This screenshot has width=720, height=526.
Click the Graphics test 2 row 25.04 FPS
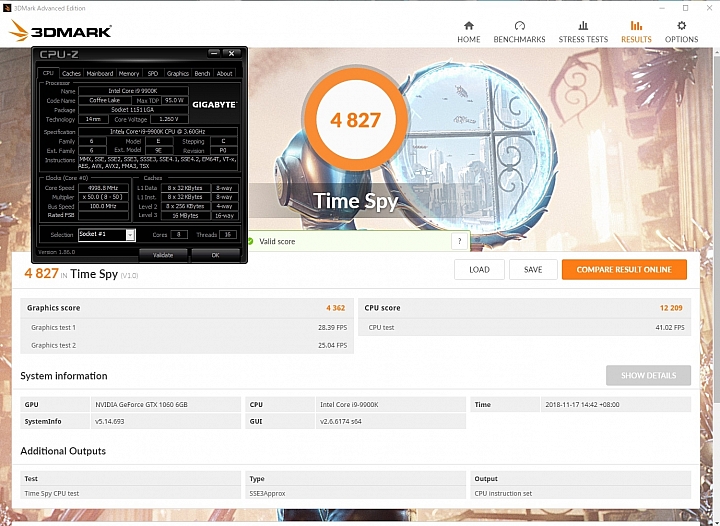coord(187,345)
